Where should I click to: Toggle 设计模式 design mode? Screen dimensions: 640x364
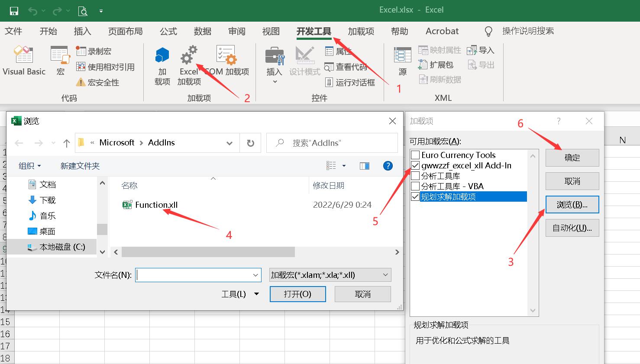(x=305, y=61)
